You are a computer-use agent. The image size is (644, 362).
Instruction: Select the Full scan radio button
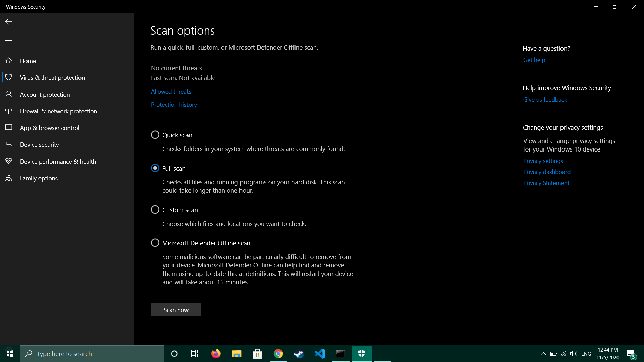pos(155,168)
